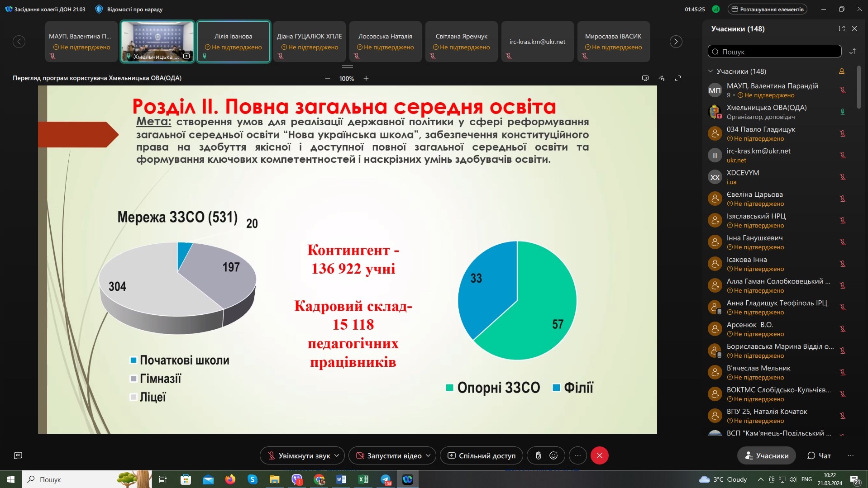868x488 pixels.
Task: Click the participant search field
Action: pos(774,52)
